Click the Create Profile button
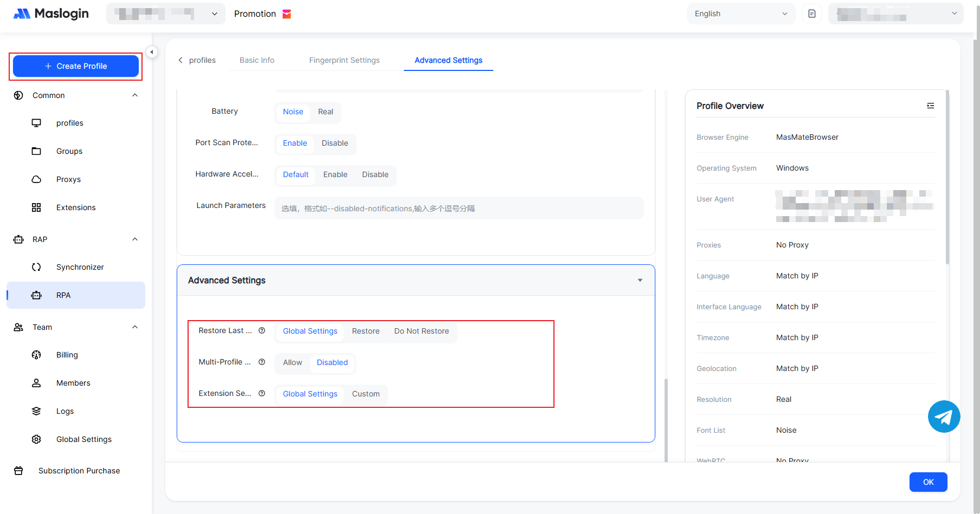The width and height of the screenshot is (980, 514). point(76,66)
